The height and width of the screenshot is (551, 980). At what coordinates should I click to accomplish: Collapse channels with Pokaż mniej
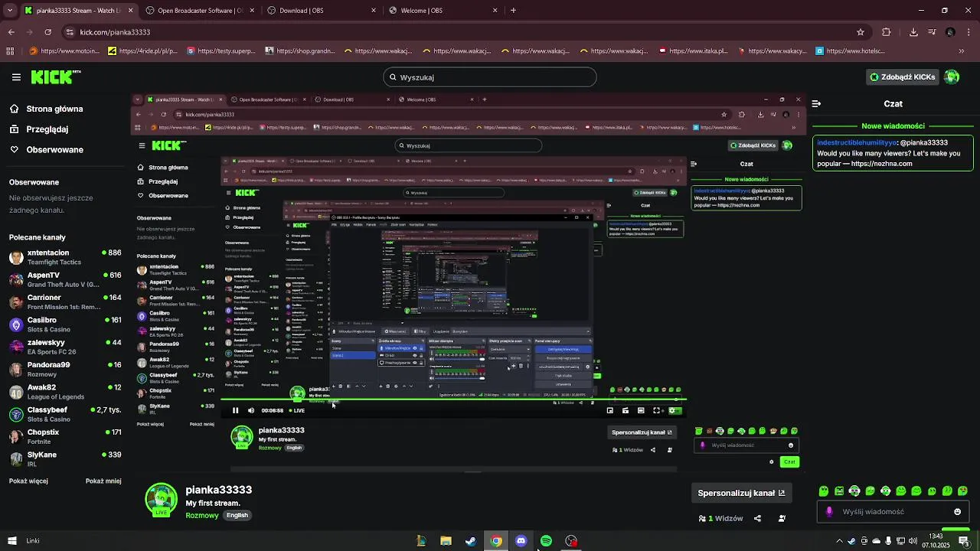[x=103, y=481]
